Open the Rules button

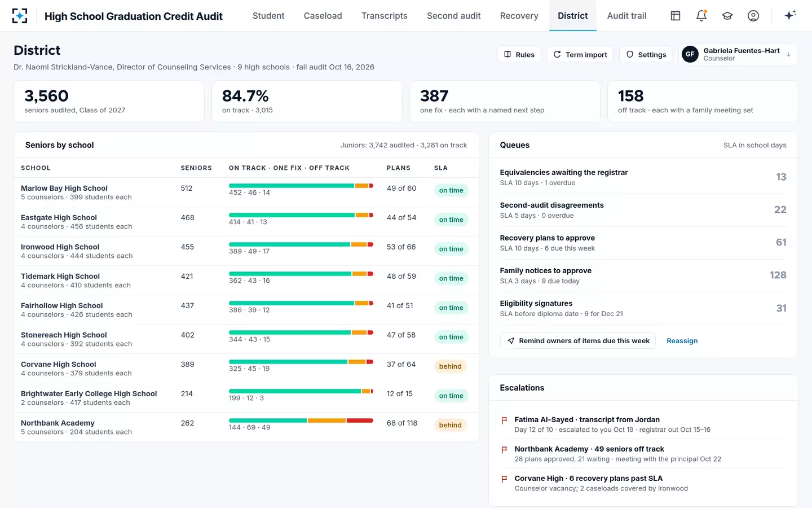[x=519, y=55]
